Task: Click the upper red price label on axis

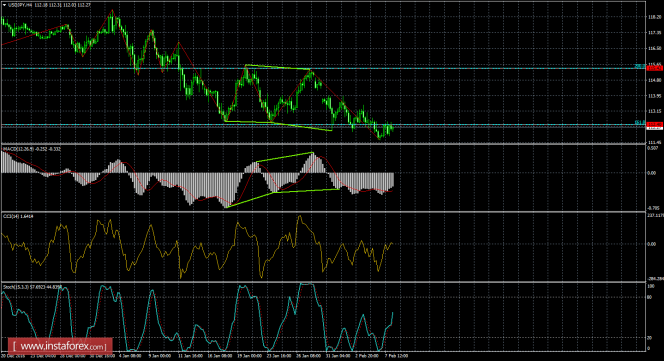Action: pyautogui.click(x=654, y=68)
